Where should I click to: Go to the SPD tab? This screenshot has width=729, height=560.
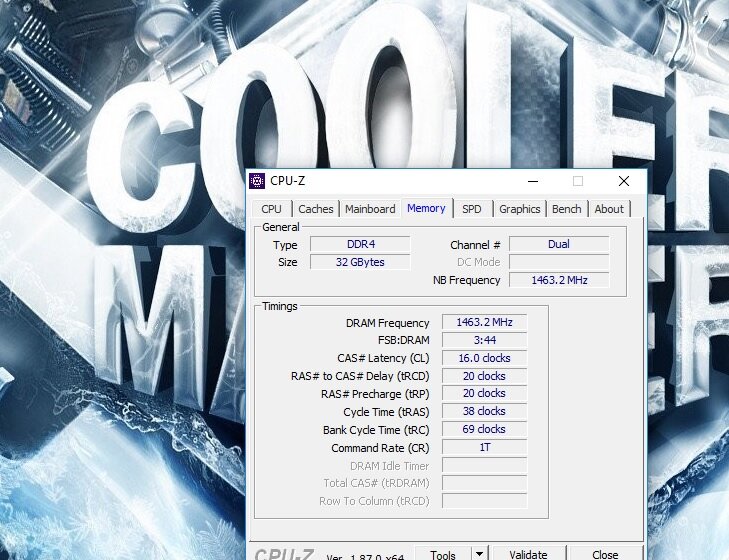(471, 209)
